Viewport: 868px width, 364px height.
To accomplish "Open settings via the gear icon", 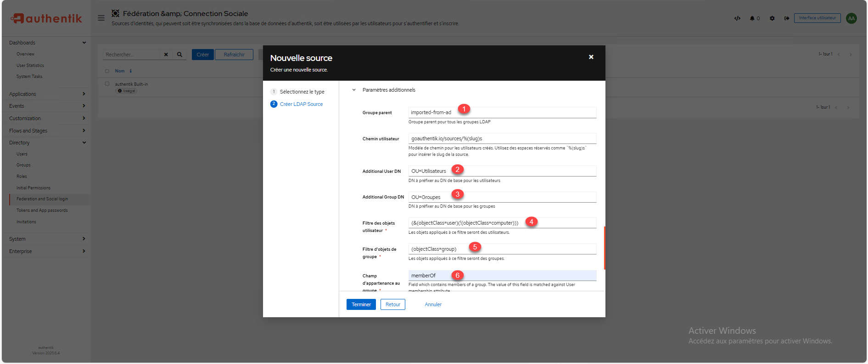I will click(x=772, y=18).
